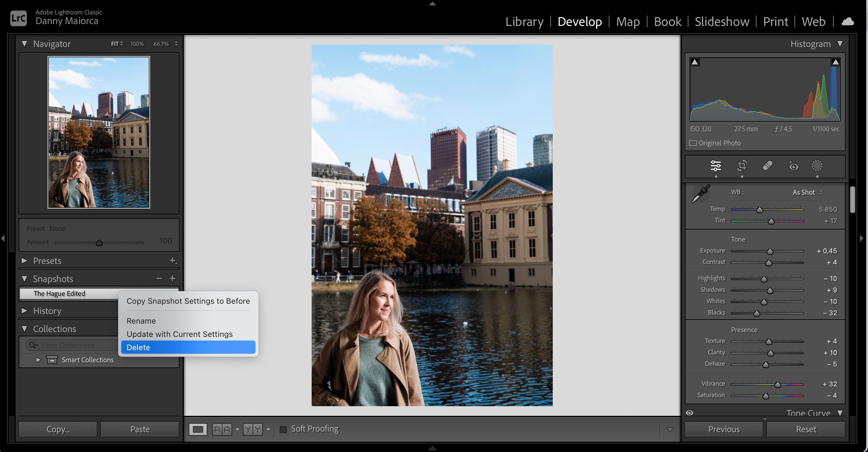Open the Masking tool
This screenshot has width=868, height=452.
[x=817, y=166]
